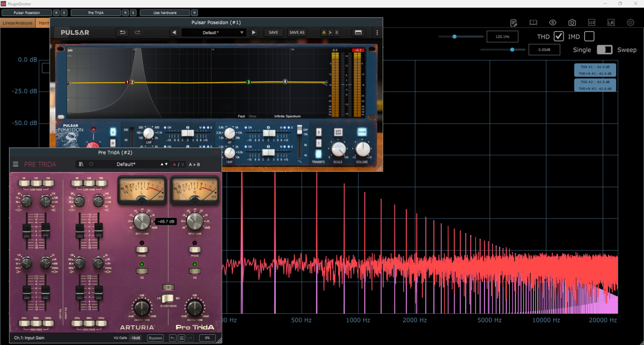The image size is (644, 345).
Task: Click the heart favorite icon in Pre TridA
Action: tap(91, 164)
